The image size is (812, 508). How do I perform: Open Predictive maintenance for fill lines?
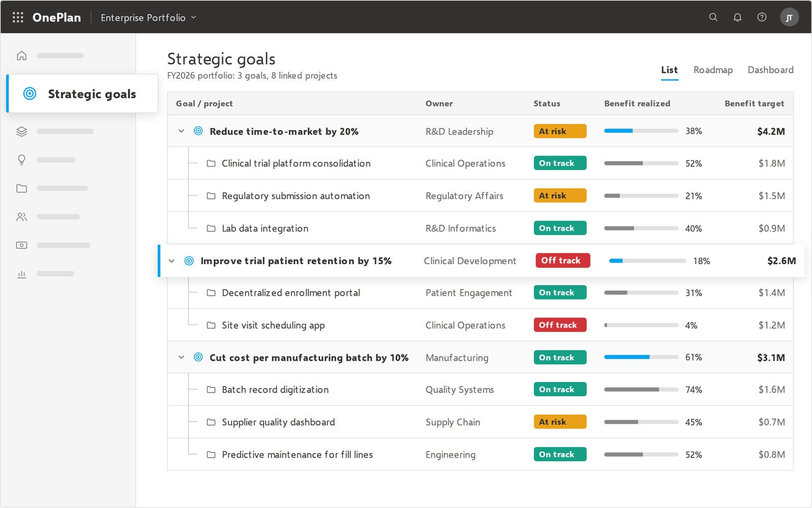297,455
